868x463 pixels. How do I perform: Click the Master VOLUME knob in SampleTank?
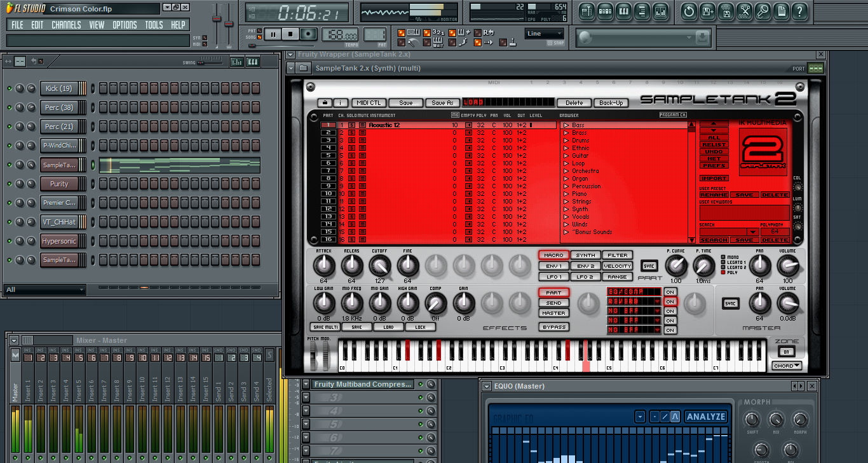tap(788, 303)
